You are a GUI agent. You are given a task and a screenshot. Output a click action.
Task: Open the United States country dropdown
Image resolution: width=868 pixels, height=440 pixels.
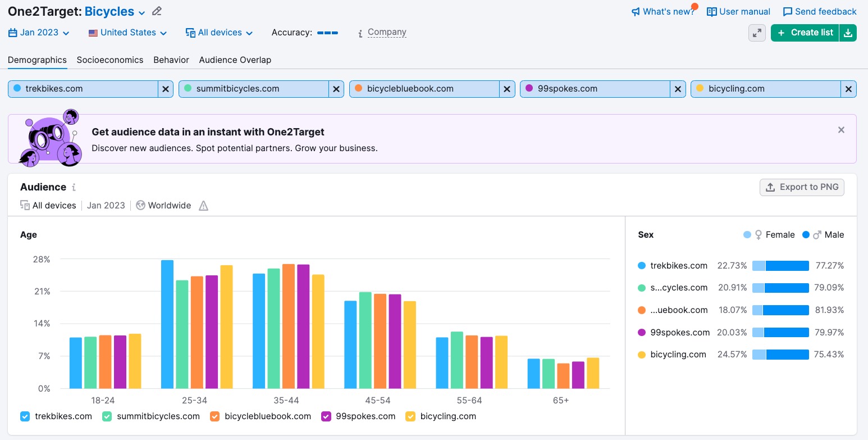click(x=128, y=33)
